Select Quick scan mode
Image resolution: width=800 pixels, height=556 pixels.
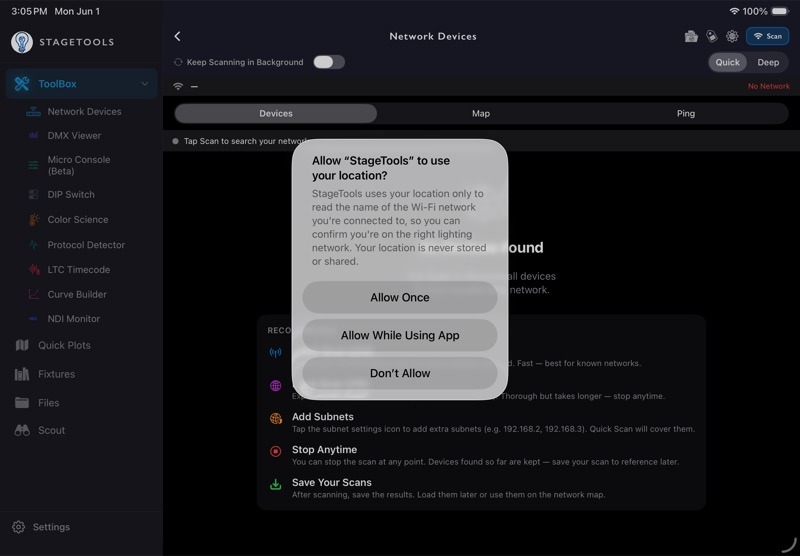tap(727, 62)
